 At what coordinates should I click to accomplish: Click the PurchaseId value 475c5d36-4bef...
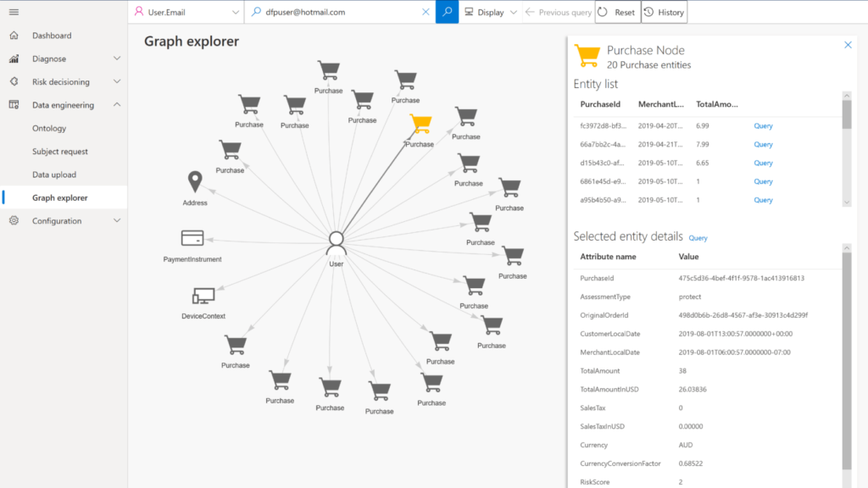point(741,278)
